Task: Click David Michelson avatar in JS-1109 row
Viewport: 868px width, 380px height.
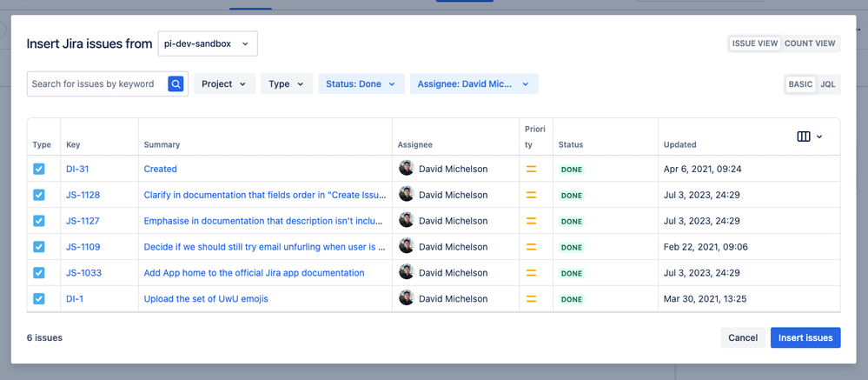Action: click(407, 246)
